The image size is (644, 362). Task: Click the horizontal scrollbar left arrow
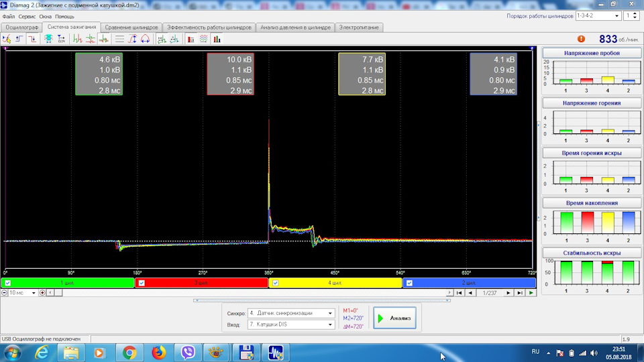coord(50,293)
